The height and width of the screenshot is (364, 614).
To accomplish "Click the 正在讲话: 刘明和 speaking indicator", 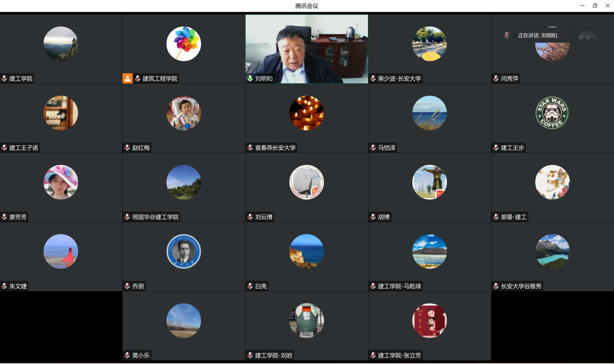I will tap(537, 35).
